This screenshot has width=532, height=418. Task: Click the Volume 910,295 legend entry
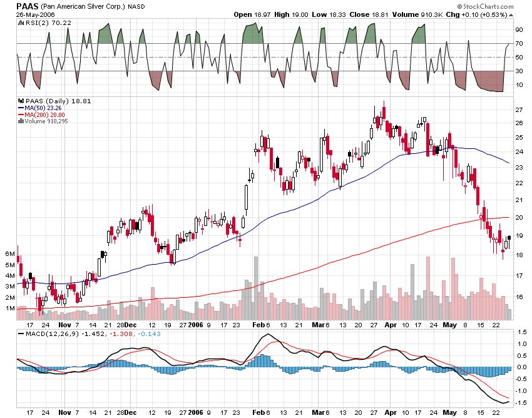click(x=46, y=121)
